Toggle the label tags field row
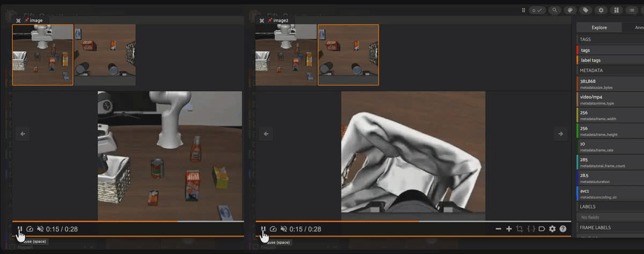The image size is (644, 254). (610, 60)
